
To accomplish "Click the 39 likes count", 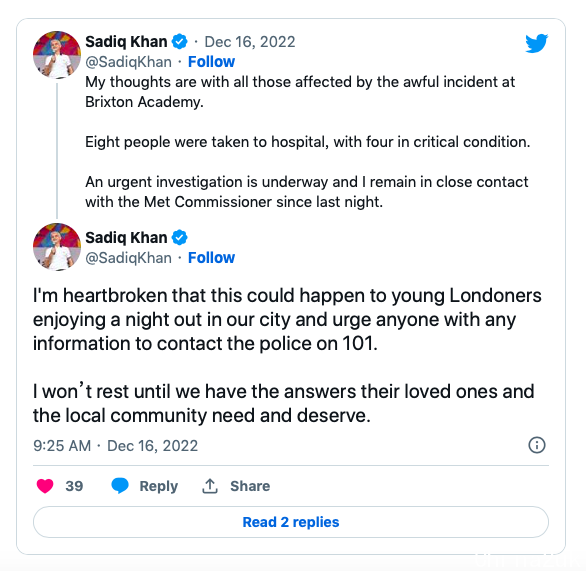I will [74, 486].
